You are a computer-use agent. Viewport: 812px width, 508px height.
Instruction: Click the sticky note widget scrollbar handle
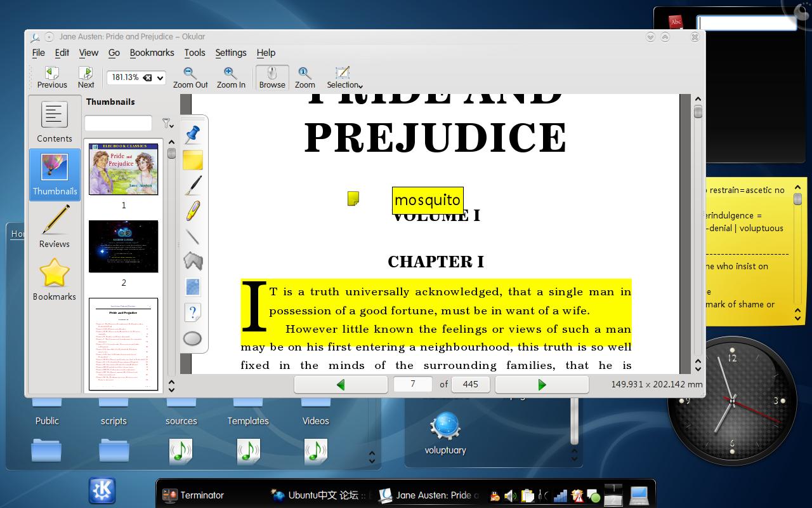pyautogui.click(x=797, y=199)
